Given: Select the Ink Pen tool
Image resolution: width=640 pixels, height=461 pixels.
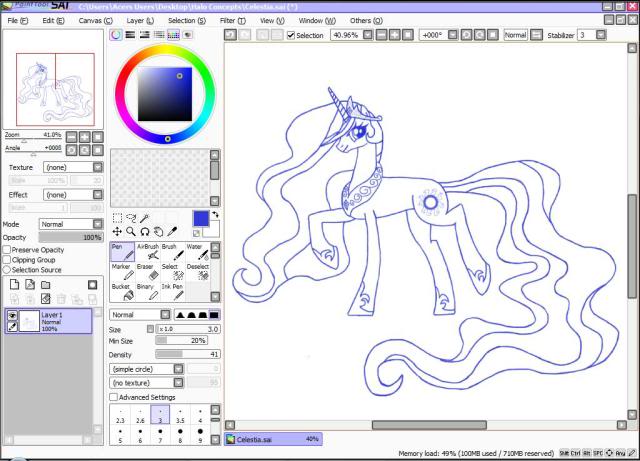Looking at the screenshot, I should click(x=173, y=292).
